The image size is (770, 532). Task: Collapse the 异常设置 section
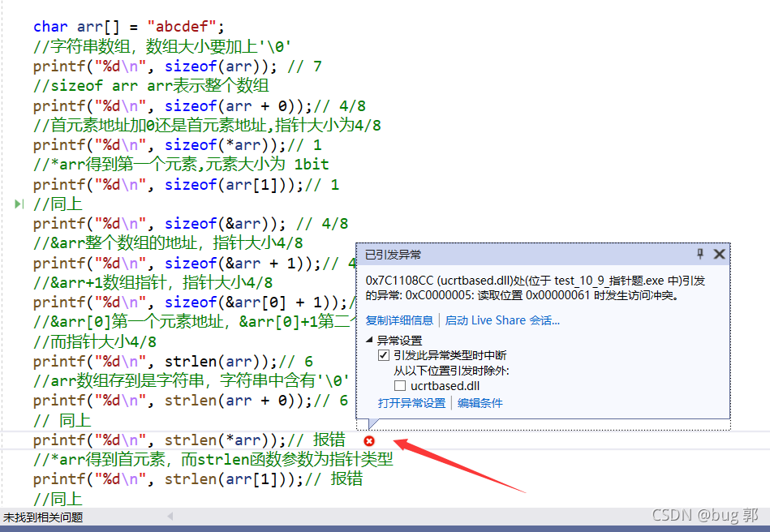pos(369,340)
